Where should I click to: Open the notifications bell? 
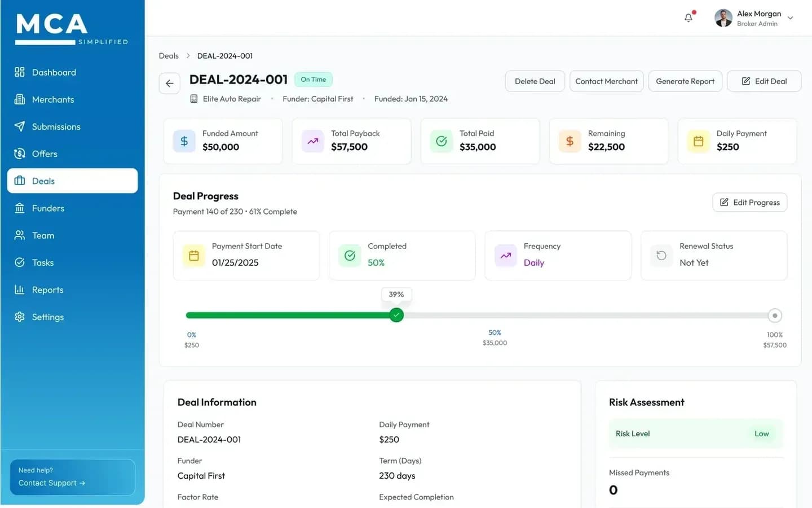(x=689, y=18)
